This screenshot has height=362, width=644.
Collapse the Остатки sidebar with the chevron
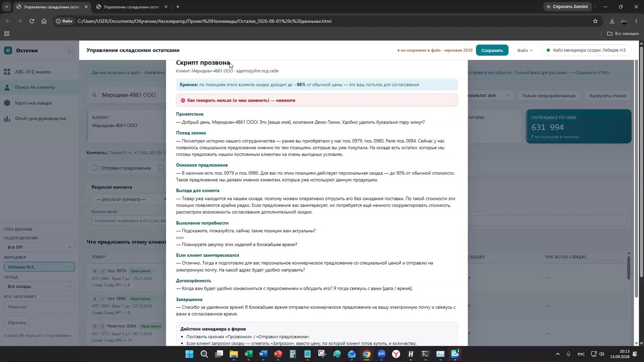click(69, 51)
